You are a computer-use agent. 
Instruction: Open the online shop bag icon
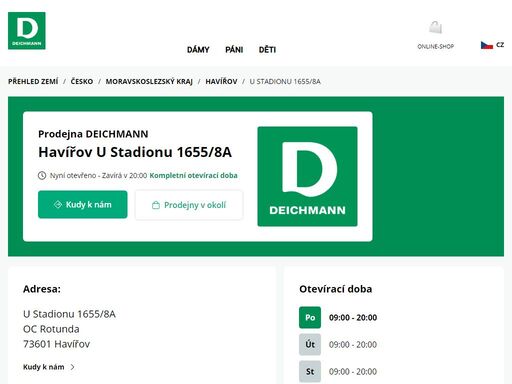click(436, 27)
